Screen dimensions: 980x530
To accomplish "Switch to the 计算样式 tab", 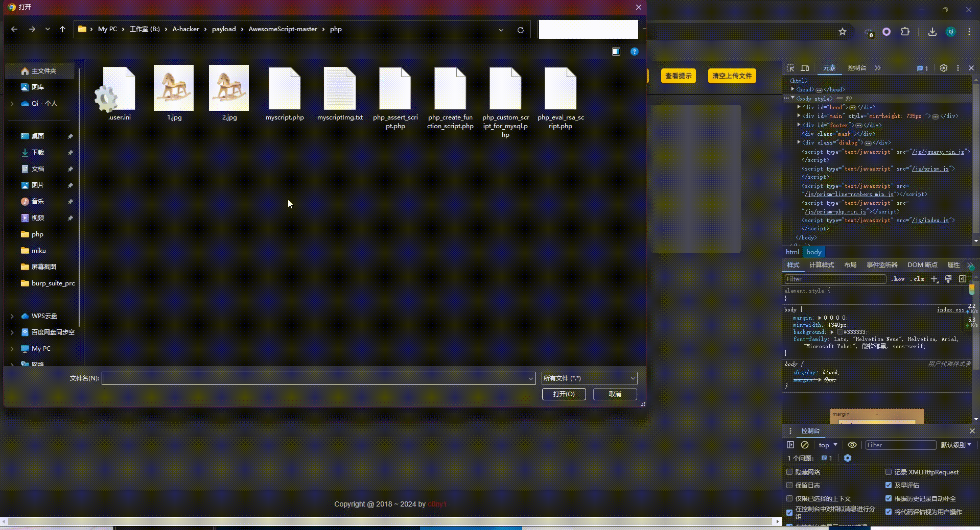I will tap(821, 265).
